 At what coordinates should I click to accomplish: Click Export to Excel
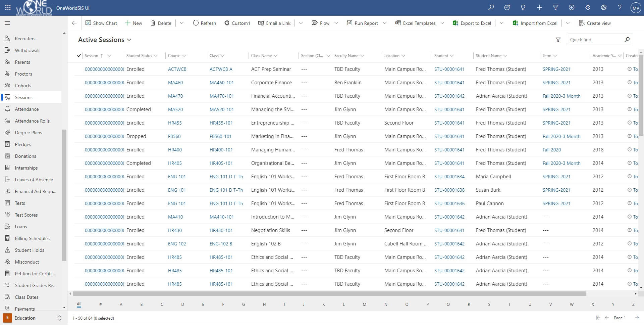point(472,23)
